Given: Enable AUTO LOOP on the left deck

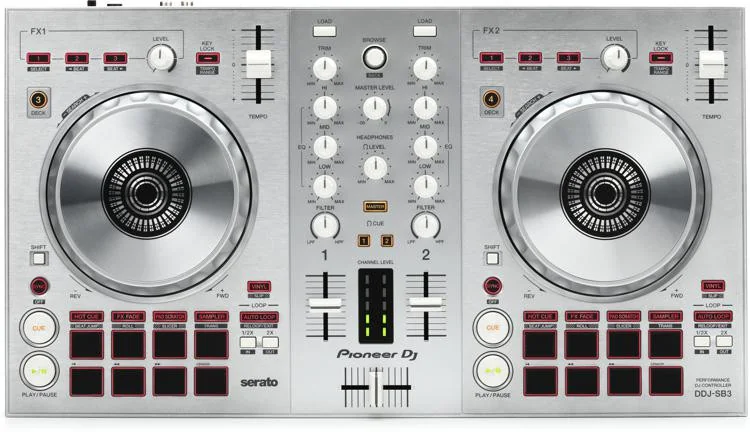Looking at the screenshot, I should click(x=259, y=317).
